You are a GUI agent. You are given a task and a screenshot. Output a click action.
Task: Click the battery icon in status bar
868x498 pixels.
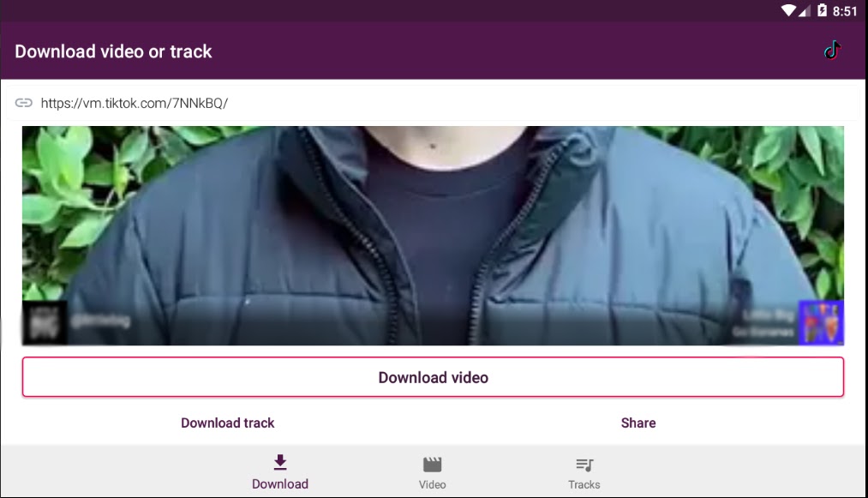click(x=822, y=11)
